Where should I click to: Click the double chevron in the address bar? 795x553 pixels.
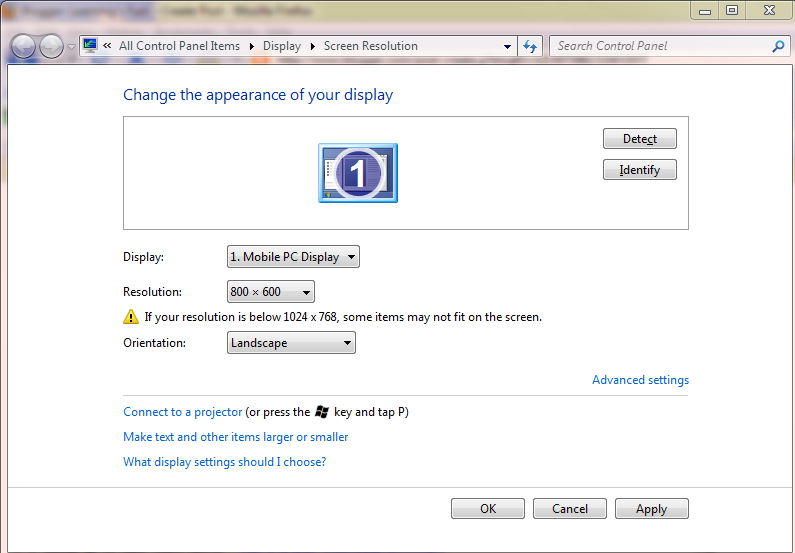click(x=107, y=46)
